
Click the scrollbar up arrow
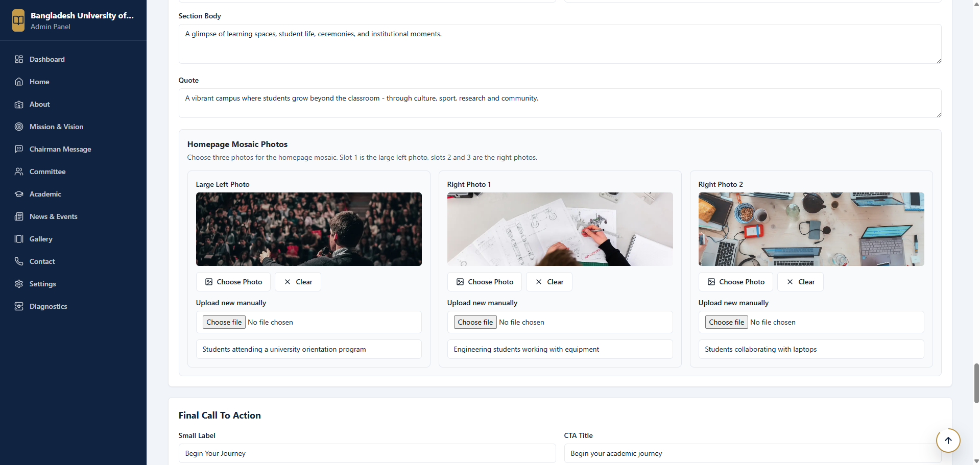point(976,4)
